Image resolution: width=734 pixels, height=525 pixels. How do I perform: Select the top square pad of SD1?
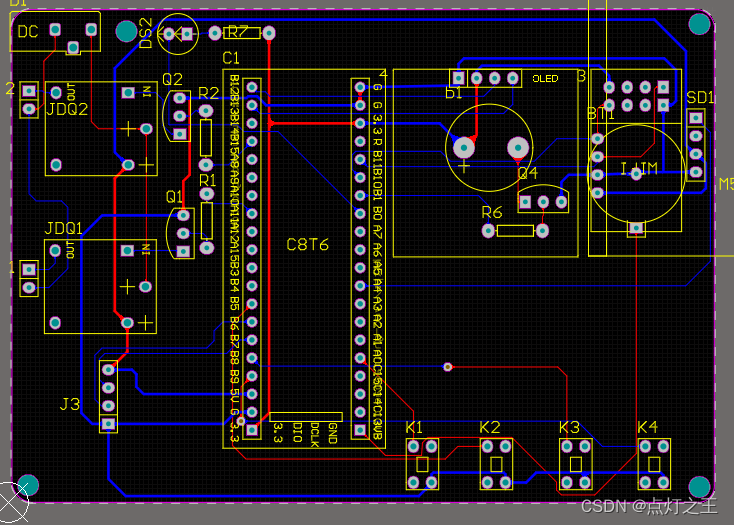pos(696,118)
